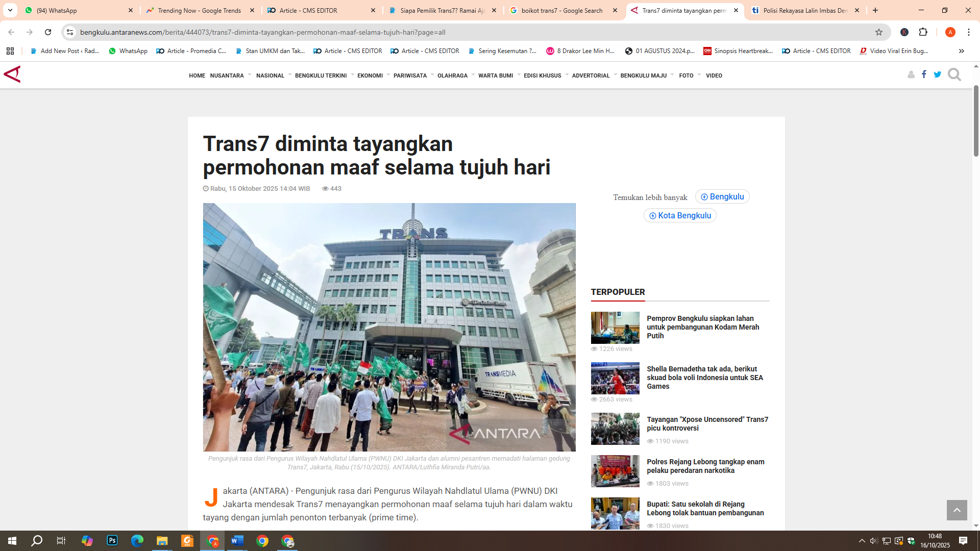Open the VIDEO menu item
Screen dimensions: 980x551
[x=714, y=76]
